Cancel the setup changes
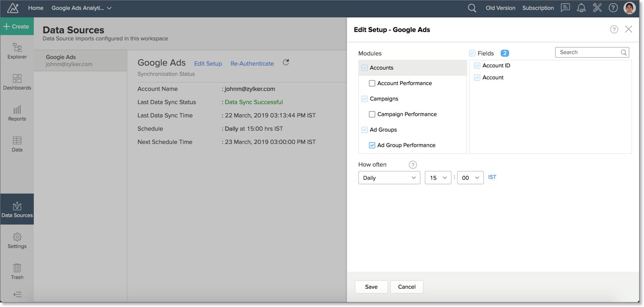This screenshot has width=644, height=307. pos(407,287)
